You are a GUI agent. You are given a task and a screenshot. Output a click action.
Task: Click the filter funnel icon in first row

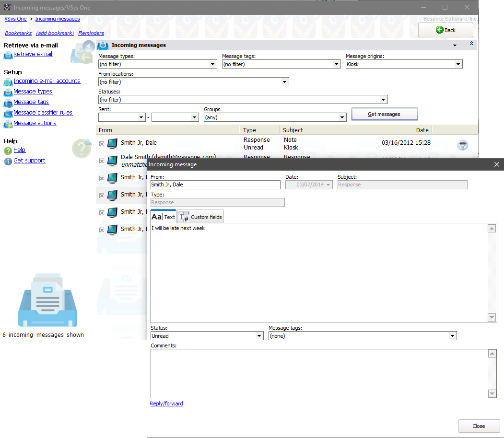[463, 146]
